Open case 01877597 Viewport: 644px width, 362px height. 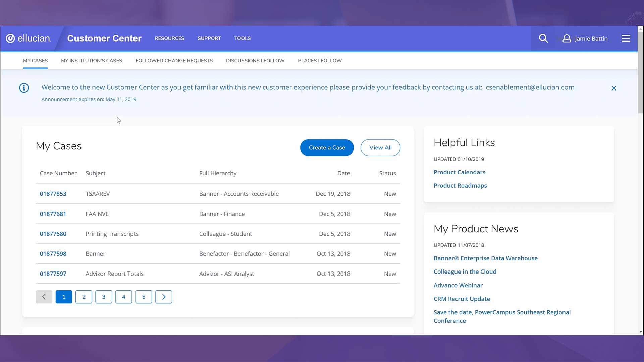tap(53, 274)
